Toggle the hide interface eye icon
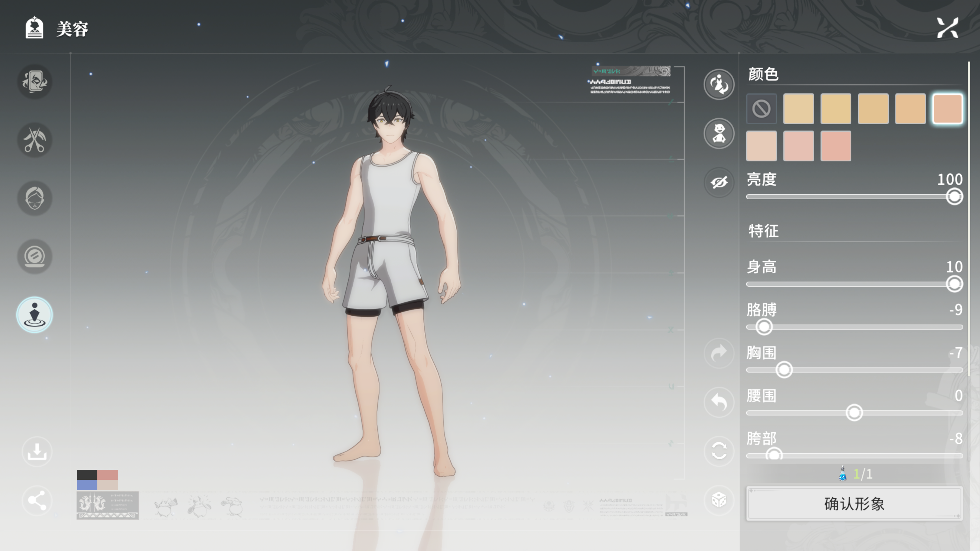This screenshot has height=551, width=980. coord(719,183)
